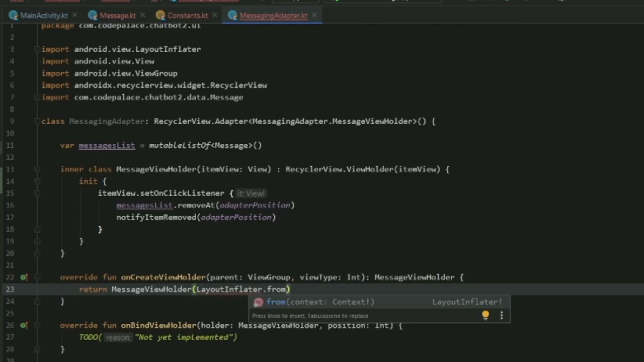
Task: Click the MessagingAdapter class name after class keyword
Action: [x=107, y=121]
